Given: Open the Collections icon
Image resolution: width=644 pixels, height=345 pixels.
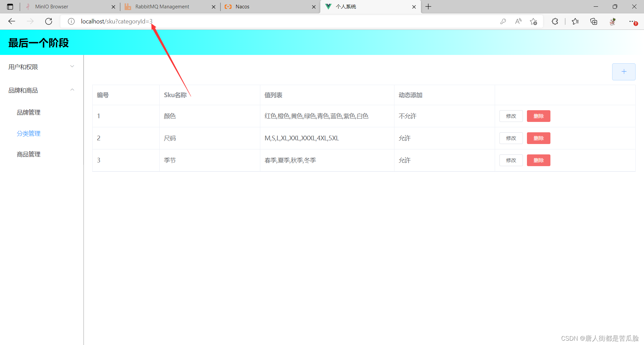Looking at the screenshot, I should (594, 21).
